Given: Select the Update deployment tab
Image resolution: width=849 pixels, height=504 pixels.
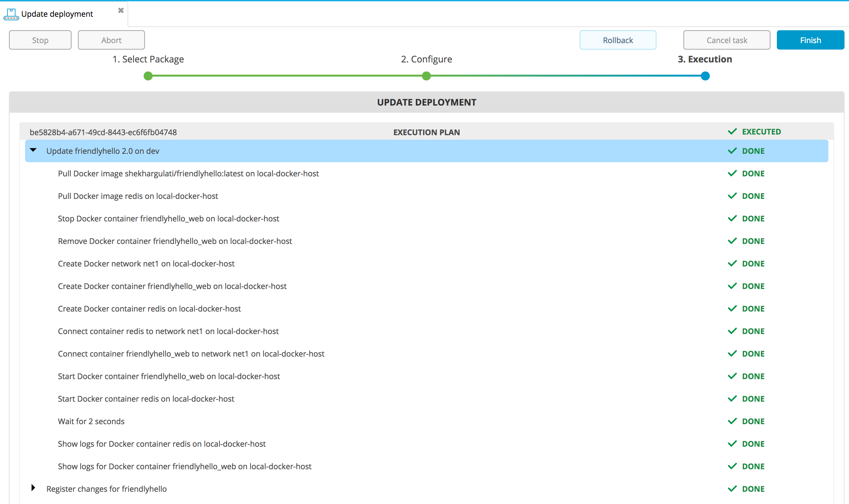Looking at the screenshot, I should [57, 14].
